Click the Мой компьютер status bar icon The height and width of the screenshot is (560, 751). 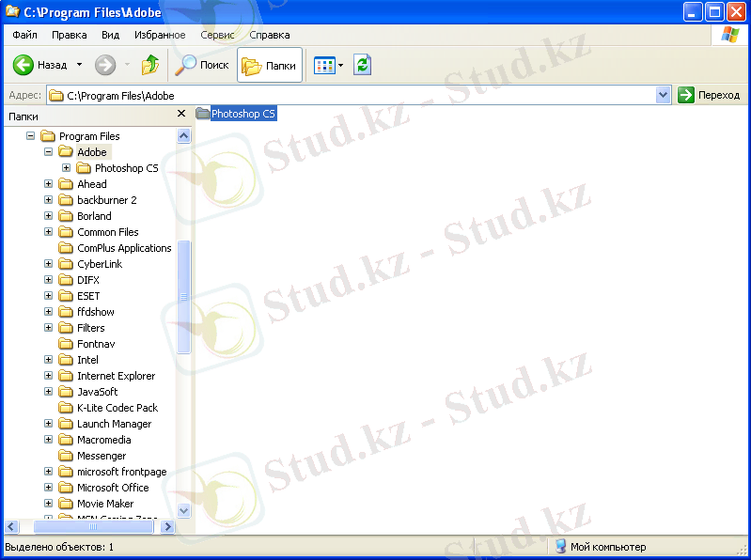pyautogui.click(x=560, y=547)
